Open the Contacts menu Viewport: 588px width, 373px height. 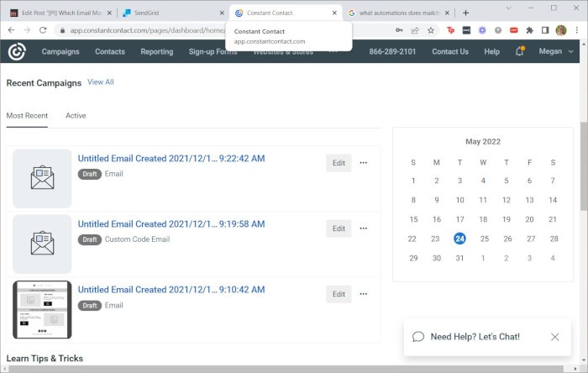click(x=110, y=51)
